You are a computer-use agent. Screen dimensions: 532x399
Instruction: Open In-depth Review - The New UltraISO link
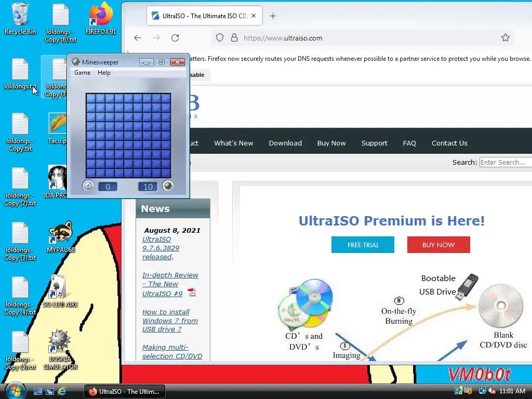point(170,284)
